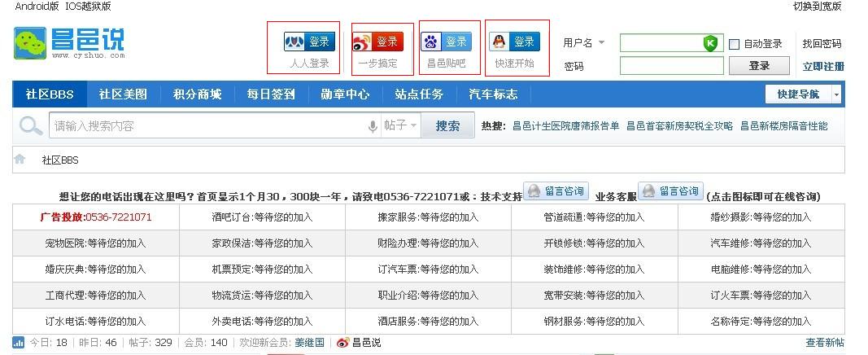Click the 昌邑说 site logo
The image size is (868, 355).
(x=69, y=42)
